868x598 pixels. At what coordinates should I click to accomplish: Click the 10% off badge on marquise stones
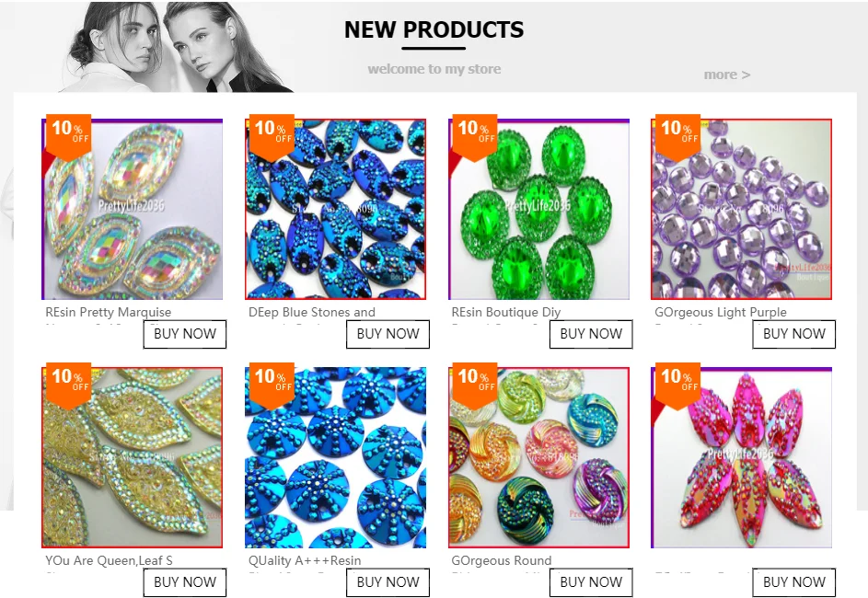coord(68,137)
